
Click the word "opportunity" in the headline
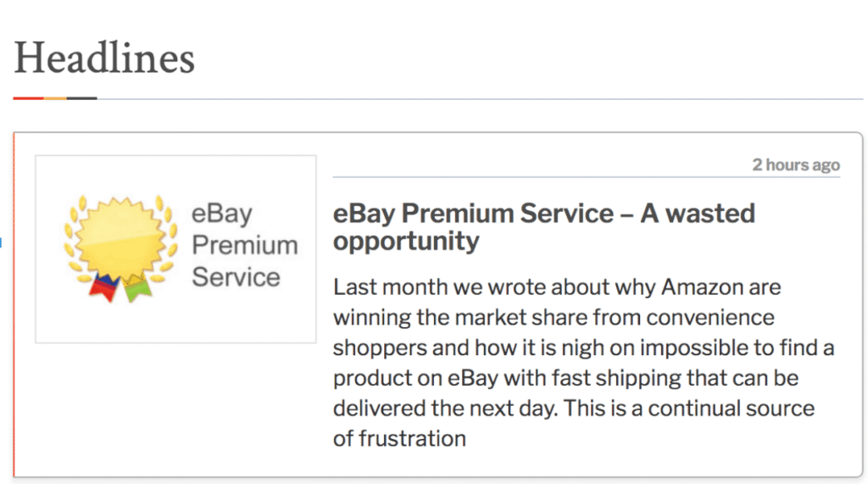406,241
